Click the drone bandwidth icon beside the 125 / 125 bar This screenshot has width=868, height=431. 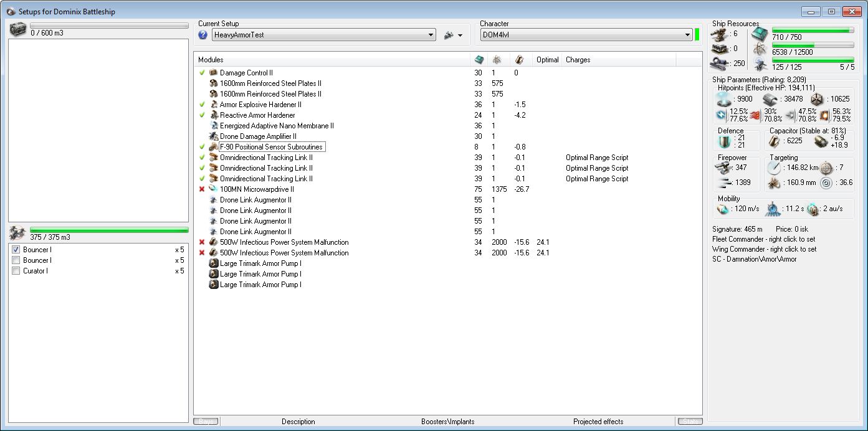click(759, 64)
